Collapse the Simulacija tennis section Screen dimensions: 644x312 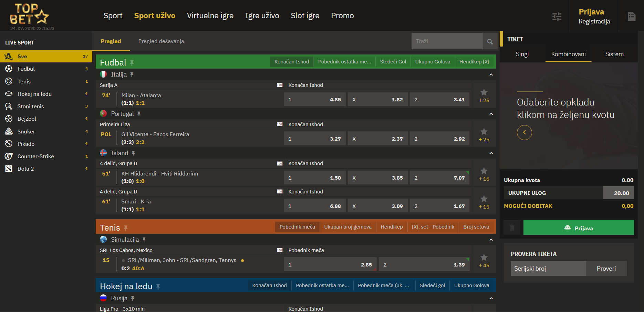[x=491, y=240]
